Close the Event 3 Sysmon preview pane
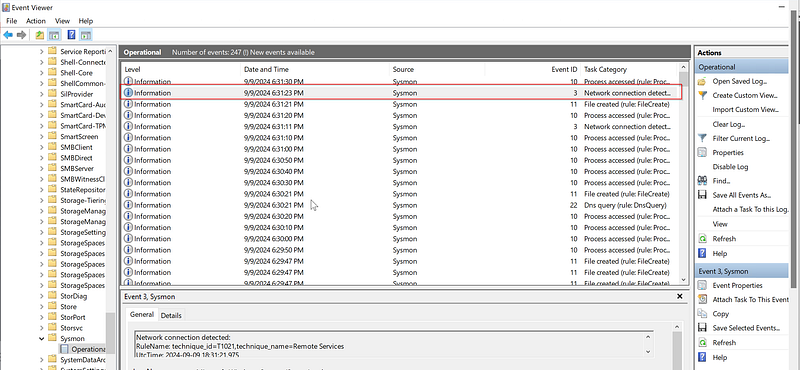The height and width of the screenshot is (370, 800). pyautogui.click(x=679, y=296)
